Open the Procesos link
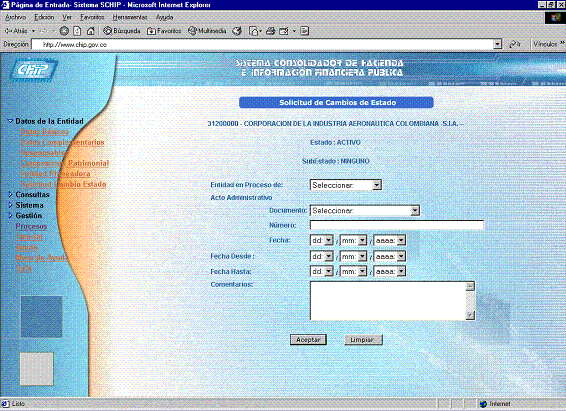Viewport: 566px width, 411px height. click(31, 226)
